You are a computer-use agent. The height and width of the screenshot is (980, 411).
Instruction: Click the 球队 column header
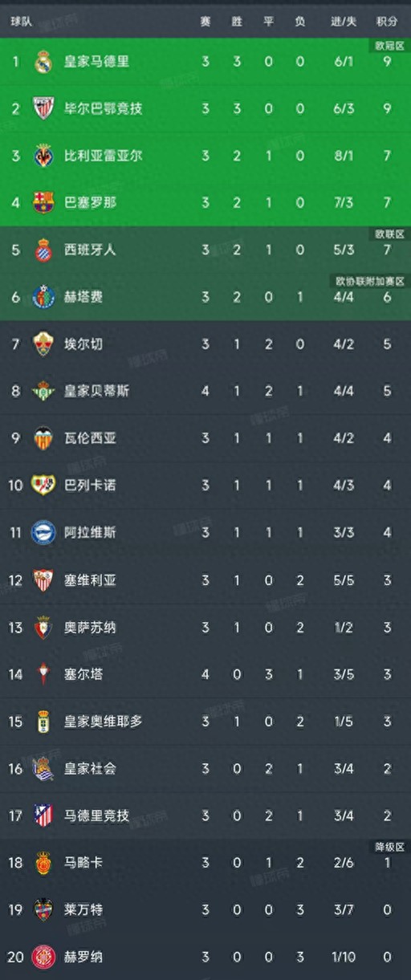pyautogui.click(x=22, y=22)
